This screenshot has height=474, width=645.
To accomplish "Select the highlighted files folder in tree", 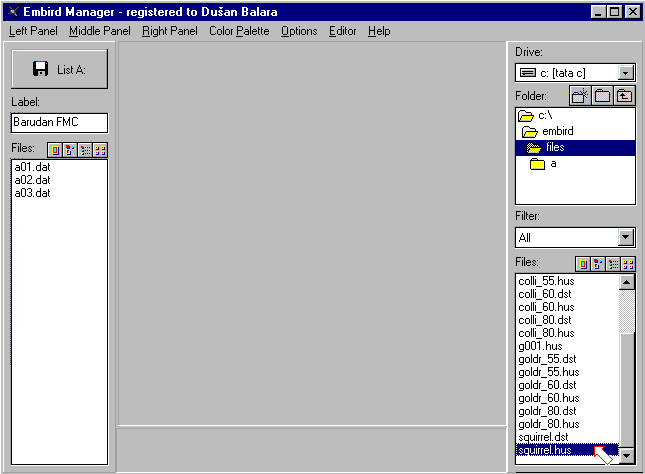I will point(575,147).
